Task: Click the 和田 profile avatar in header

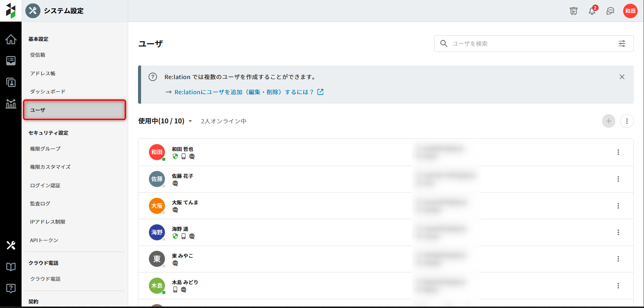Action: click(x=630, y=11)
